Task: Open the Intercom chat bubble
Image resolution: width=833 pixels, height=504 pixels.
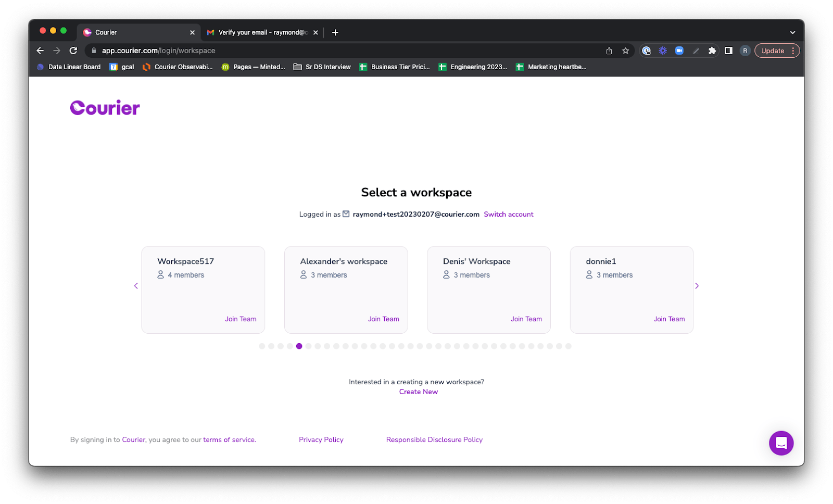Action: (780, 443)
